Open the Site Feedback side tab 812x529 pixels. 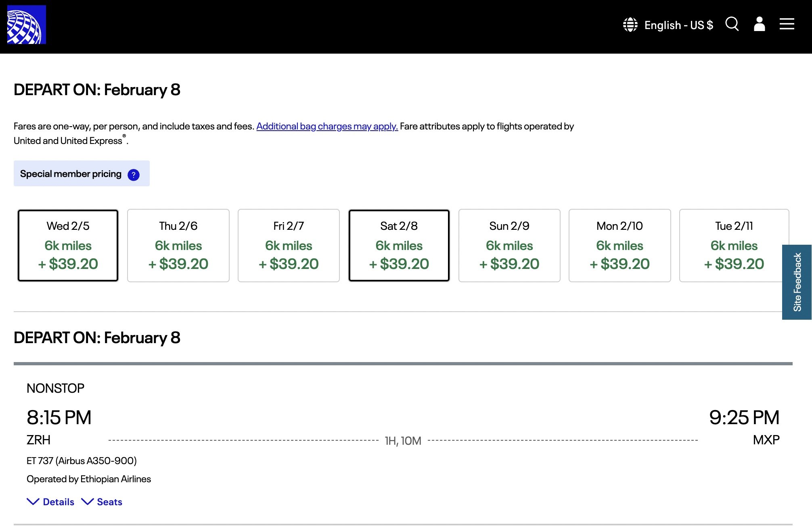click(x=797, y=282)
